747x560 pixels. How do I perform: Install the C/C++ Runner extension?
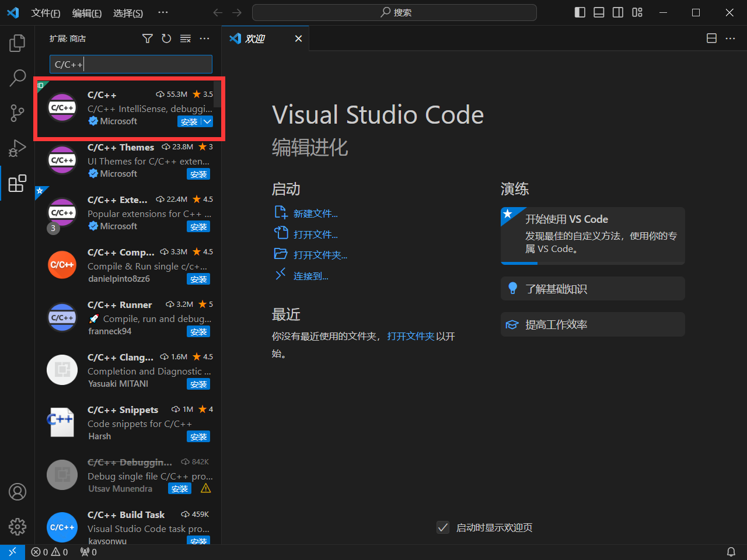(198, 331)
